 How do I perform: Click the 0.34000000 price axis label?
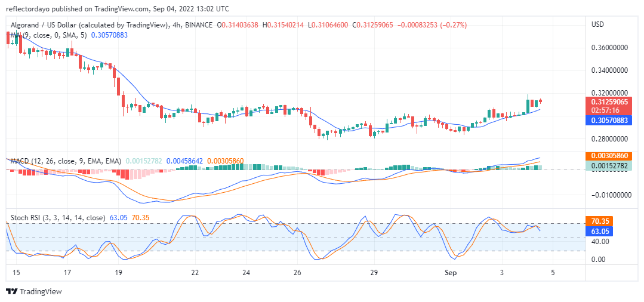tap(609, 70)
